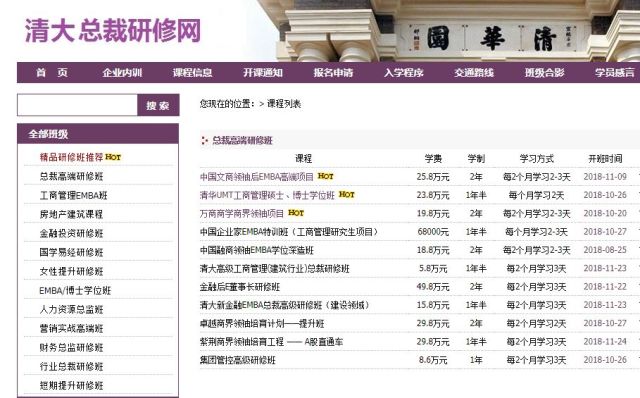This screenshot has height=398, width=640.
Task: Select 开课通知 in the top navigation
Action: [x=263, y=73]
